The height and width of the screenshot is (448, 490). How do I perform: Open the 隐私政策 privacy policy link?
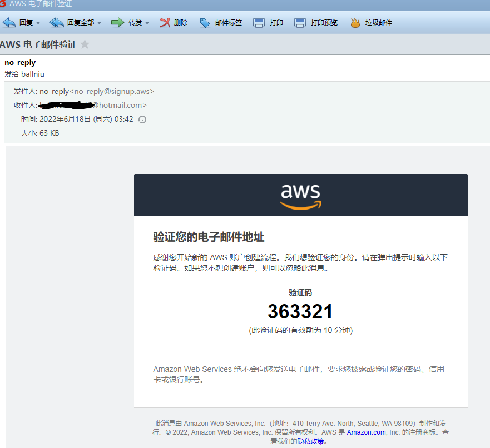pos(310,441)
